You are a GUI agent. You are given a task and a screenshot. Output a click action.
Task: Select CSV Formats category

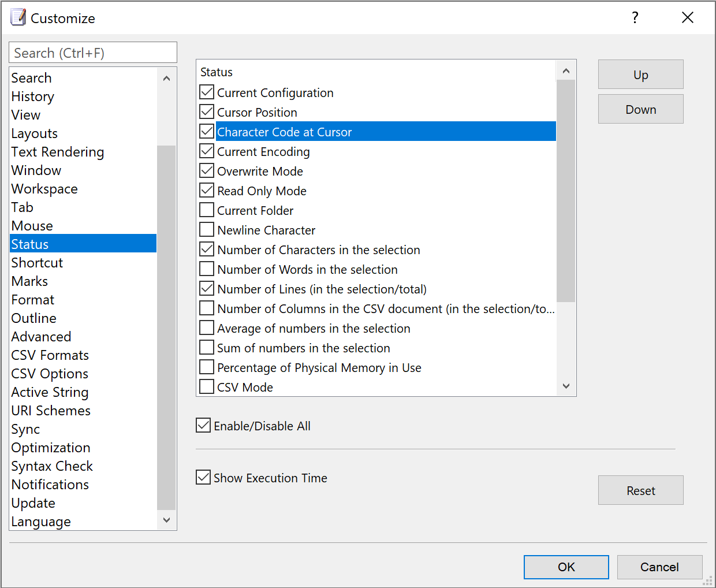coord(83,355)
